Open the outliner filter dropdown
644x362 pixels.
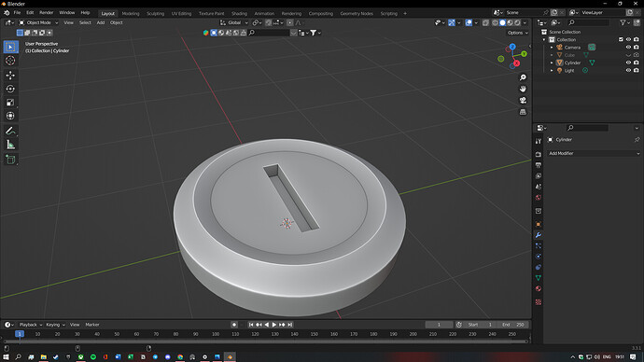(x=624, y=23)
